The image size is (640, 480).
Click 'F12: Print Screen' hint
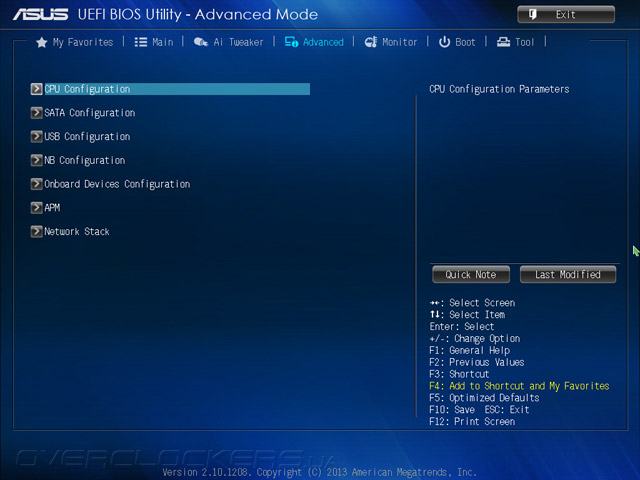tap(472, 422)
